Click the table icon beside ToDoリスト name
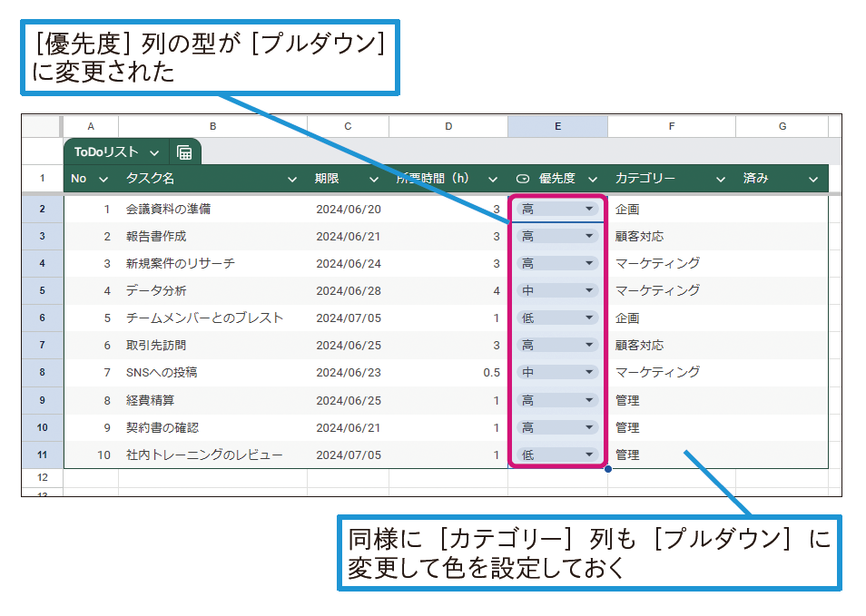Viewport: 866px width, 616px height. tap(184, 152)
